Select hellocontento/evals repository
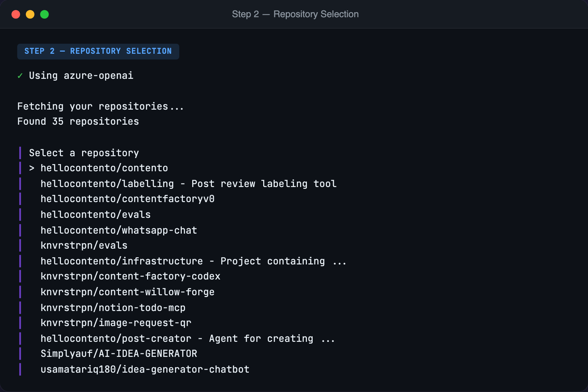588x392 pixels. pos(95,214)
